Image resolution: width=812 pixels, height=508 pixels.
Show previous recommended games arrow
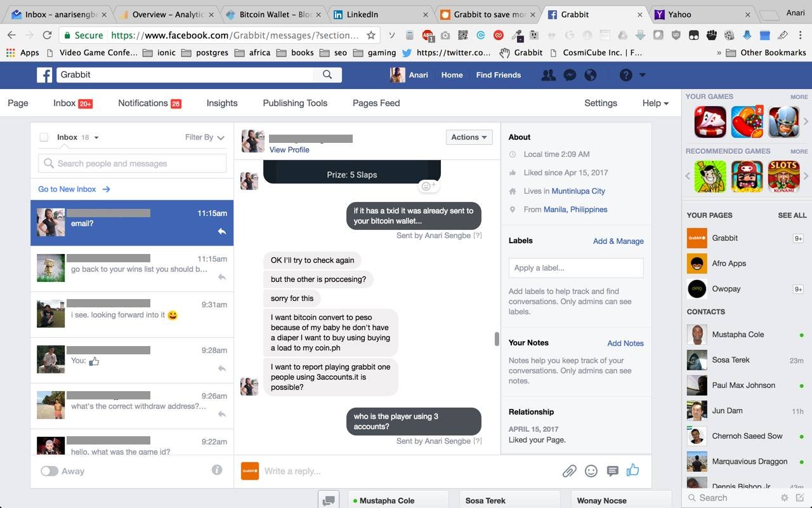[688, 176]
